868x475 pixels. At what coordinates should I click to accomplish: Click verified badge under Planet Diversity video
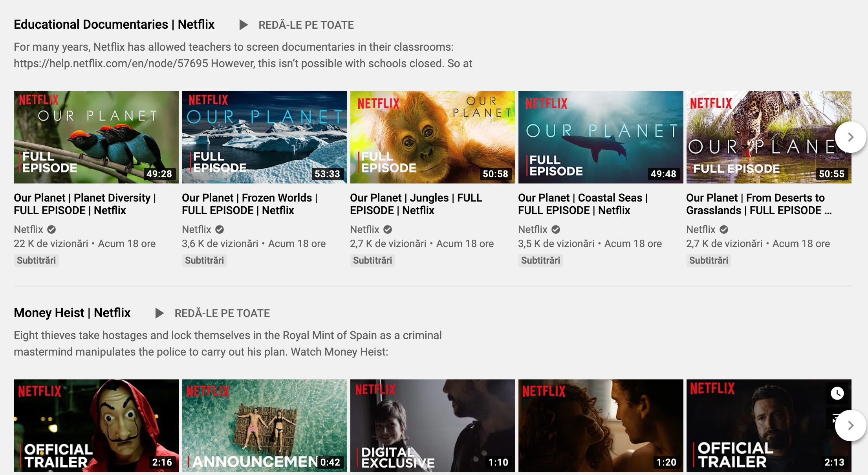point(51,229)
